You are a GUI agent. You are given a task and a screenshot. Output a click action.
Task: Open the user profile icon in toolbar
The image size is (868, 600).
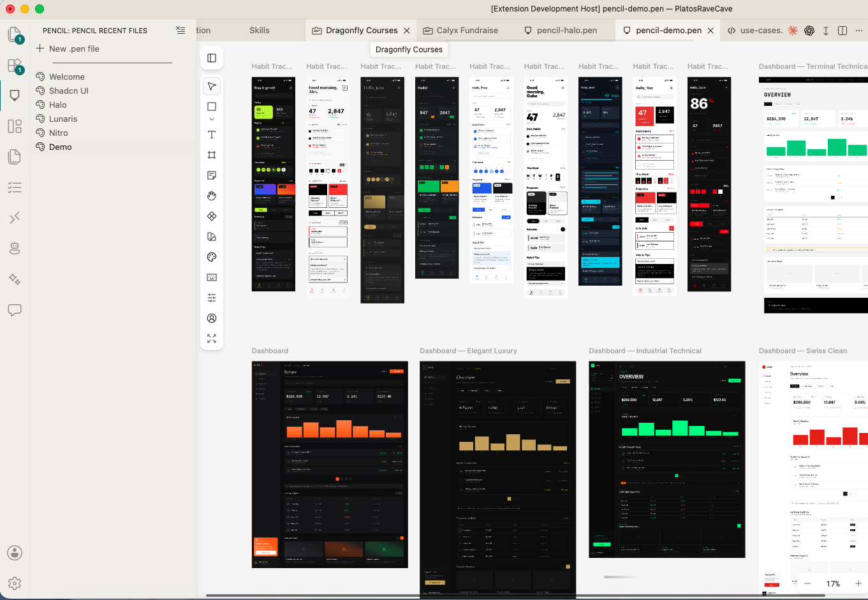pyautogui.click(x=212, y=318)
